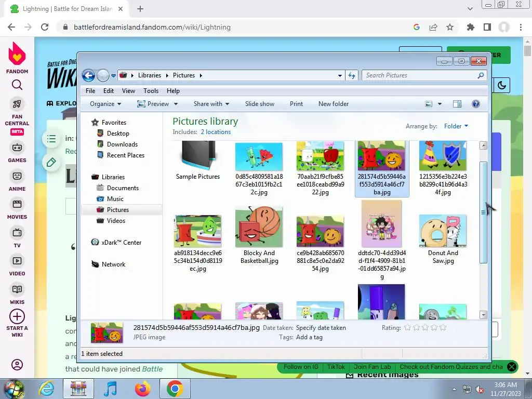The image size is (532, 399).
Task: Select the Sample Pictures folder
Action: (x=198, y=161)
